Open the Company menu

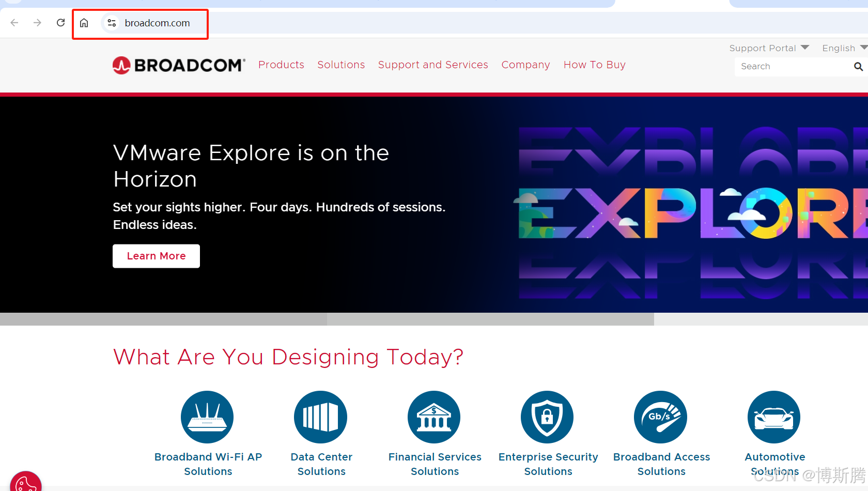(x=525, y=65)
